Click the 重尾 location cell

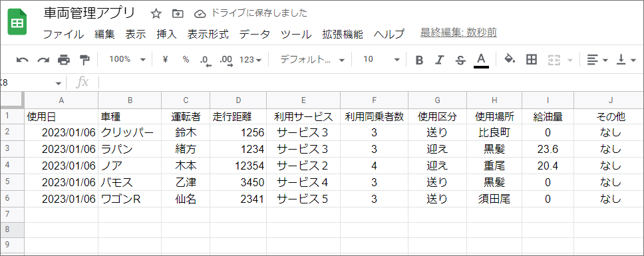494,166
